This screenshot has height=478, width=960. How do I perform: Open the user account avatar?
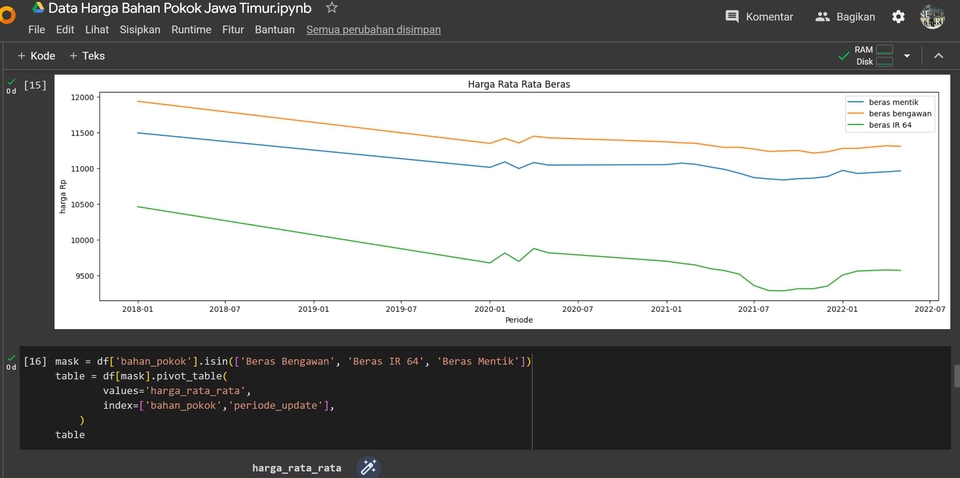[x=932, y=17]
